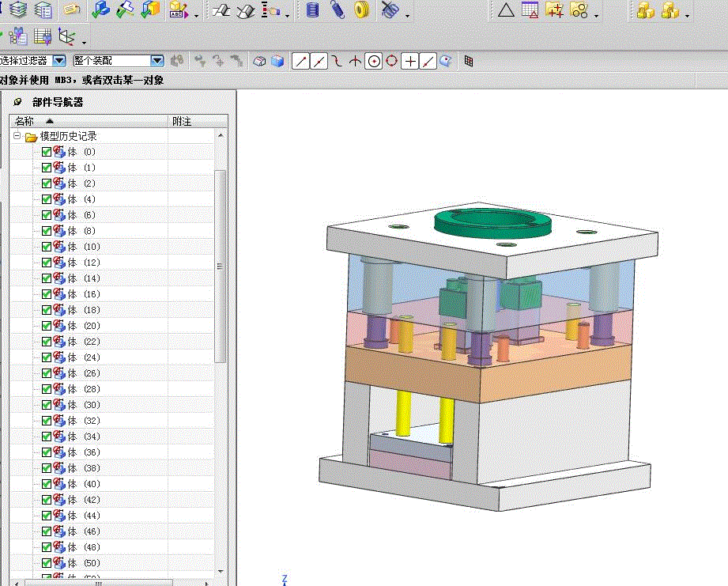Collapse the 模型历史记录 tree folder

(17, 136)
